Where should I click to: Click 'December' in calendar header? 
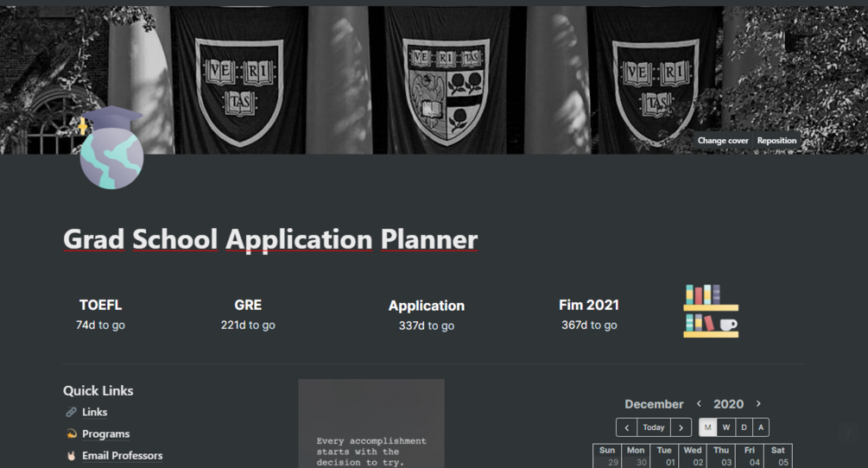(x=654, y=404)
